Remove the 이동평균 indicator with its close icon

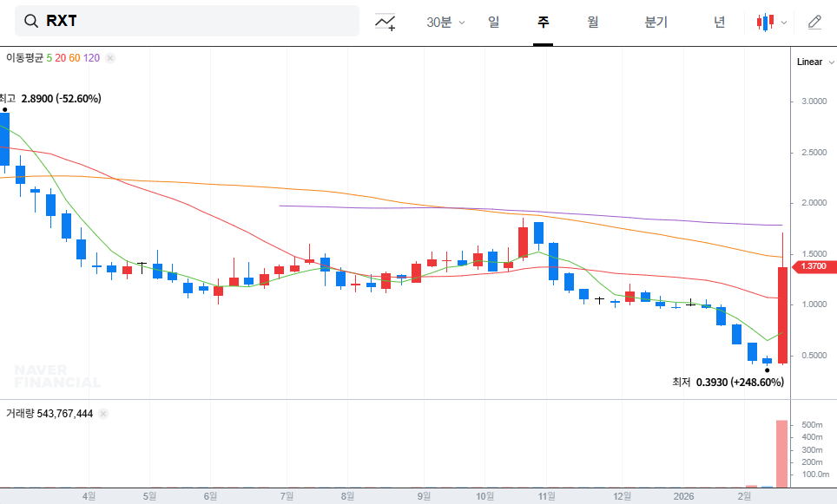pyautogui.click(x=110, y=58)
